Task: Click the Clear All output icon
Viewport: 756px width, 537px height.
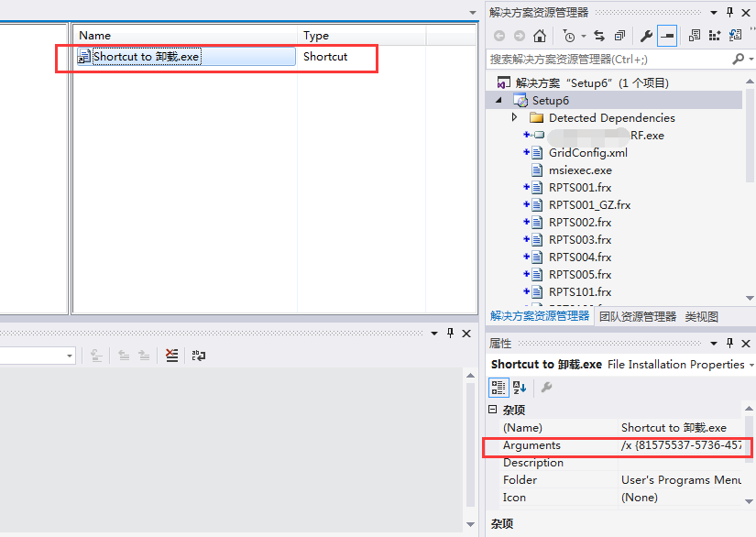Action: 171,356
